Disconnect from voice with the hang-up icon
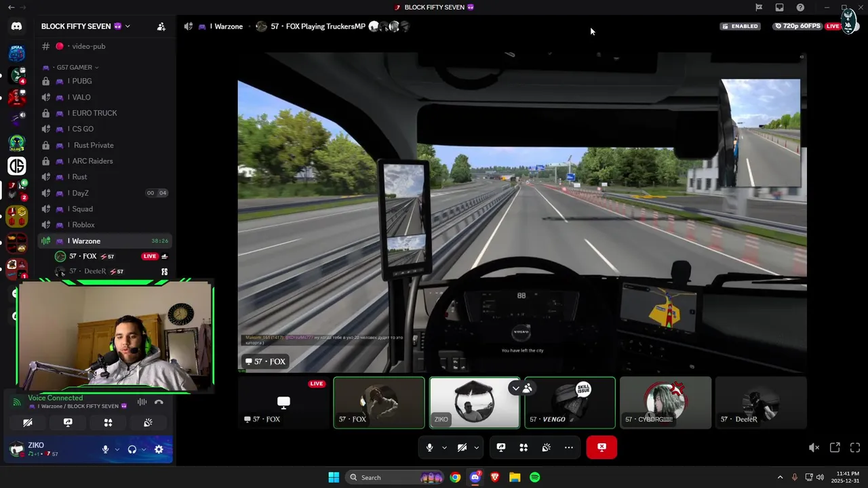 click(x=159, y=402)
